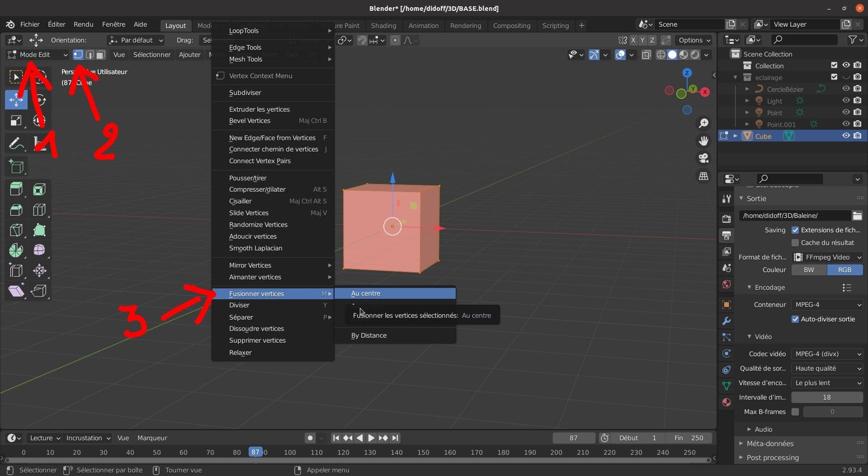
Task: Select the Inset Faces tool
Action: [39, 189]
